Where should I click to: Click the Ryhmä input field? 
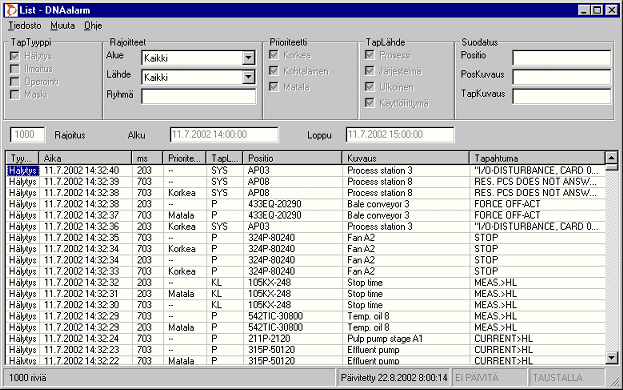coord(199,97)
